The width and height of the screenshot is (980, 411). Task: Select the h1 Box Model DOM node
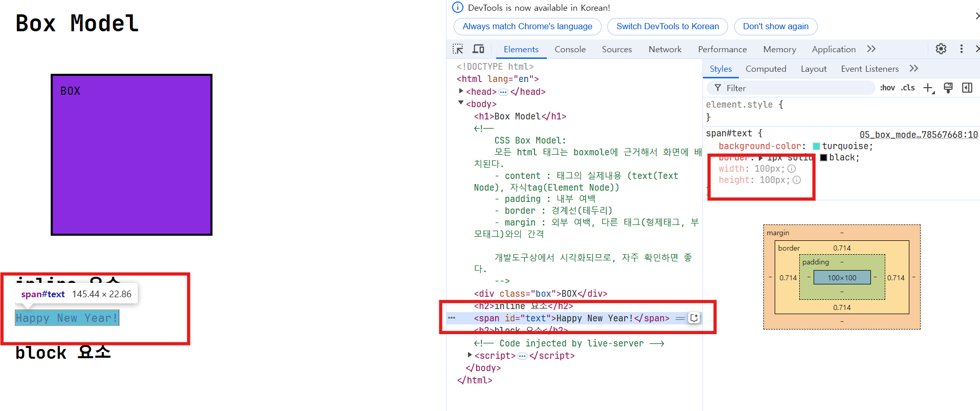(x=520, y=116)
